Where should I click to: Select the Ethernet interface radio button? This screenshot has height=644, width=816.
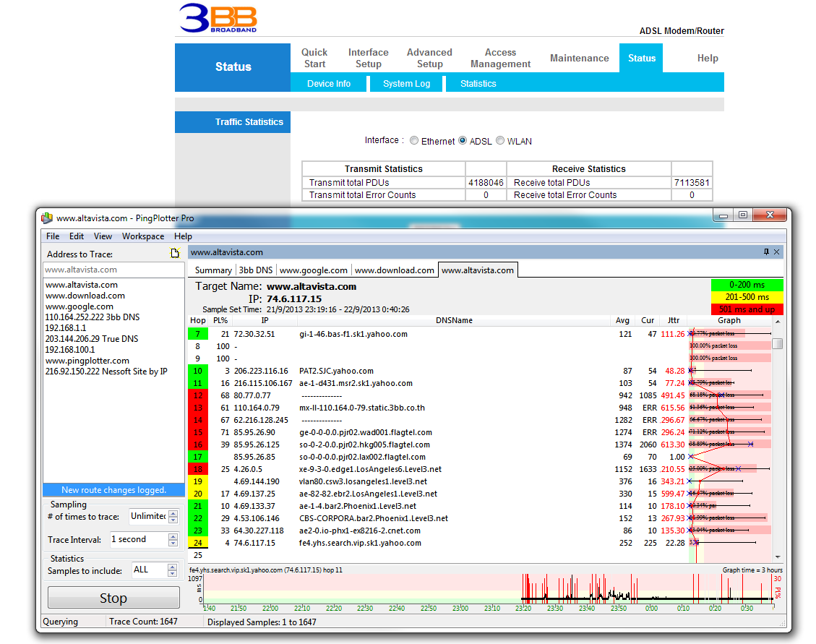[x=414, y=141]
